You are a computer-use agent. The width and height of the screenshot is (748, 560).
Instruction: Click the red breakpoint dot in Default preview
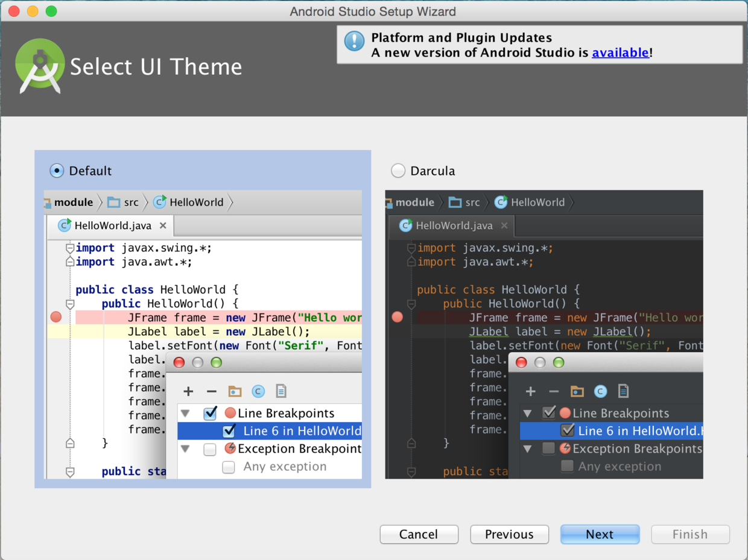[56, 317]
